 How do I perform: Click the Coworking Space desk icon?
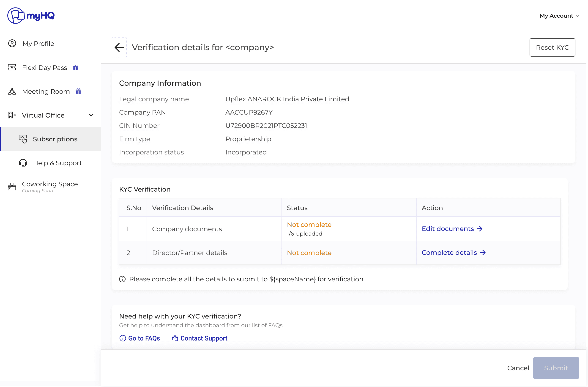12,187
